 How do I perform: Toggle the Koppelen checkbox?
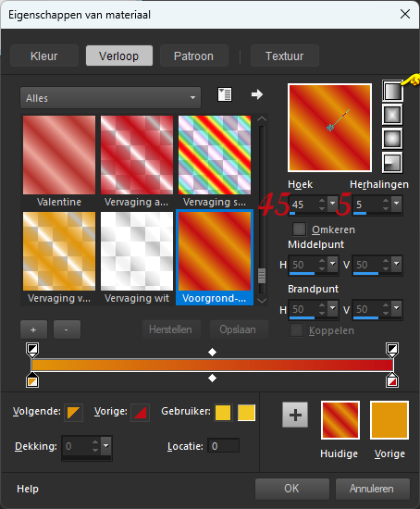click(x=296, y=330)
